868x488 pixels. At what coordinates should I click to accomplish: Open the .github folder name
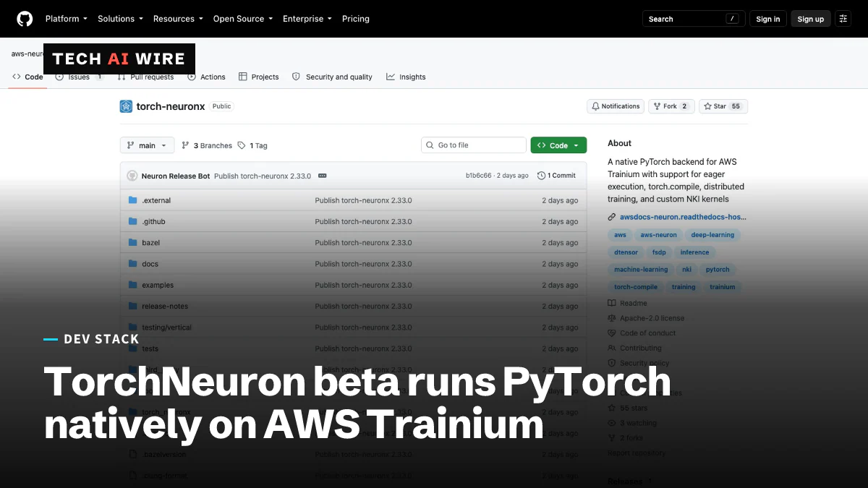(x=153, y=221)
